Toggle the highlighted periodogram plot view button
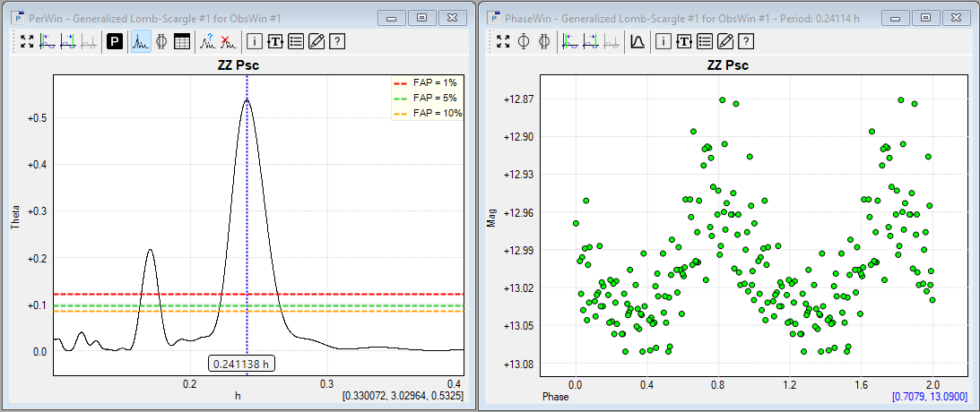This screenshot has width=980, height=412. click(141, 41)
